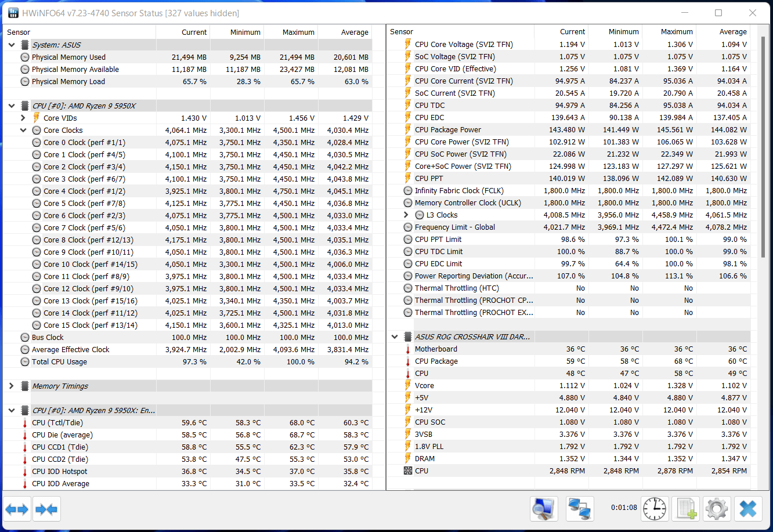This screenshot has height=532, width=773.
Task: Click the right panel Sensor column header
Action: tap(460, 32)
